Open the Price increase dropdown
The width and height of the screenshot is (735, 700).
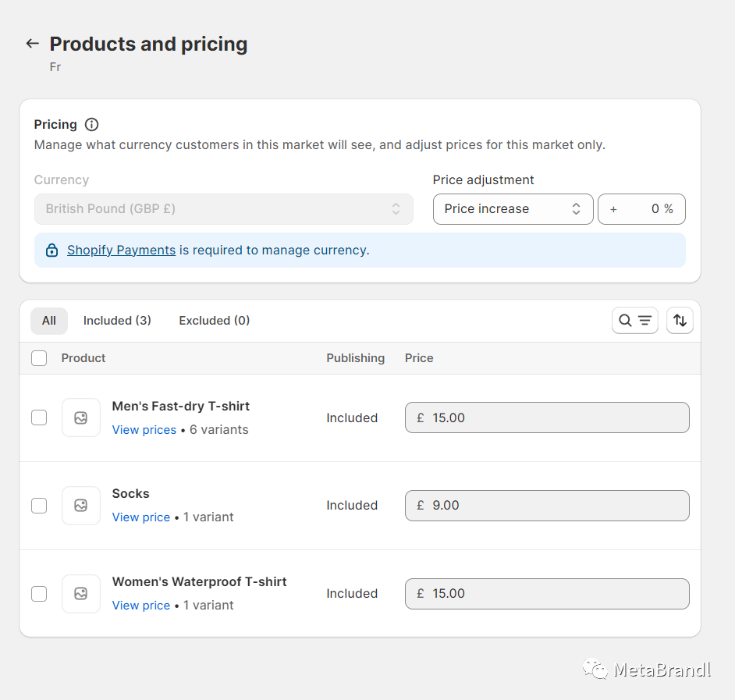(x=513, y=209)
